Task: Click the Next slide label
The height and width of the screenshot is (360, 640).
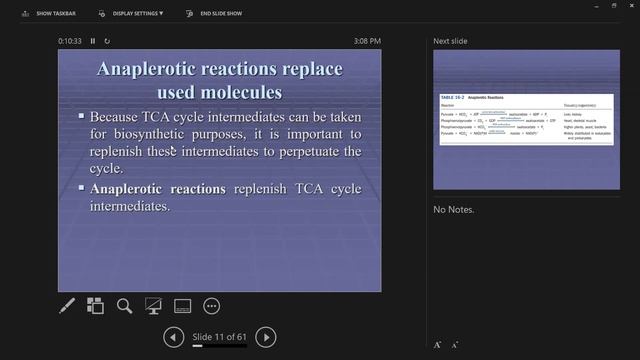Action: coord(450,41)
